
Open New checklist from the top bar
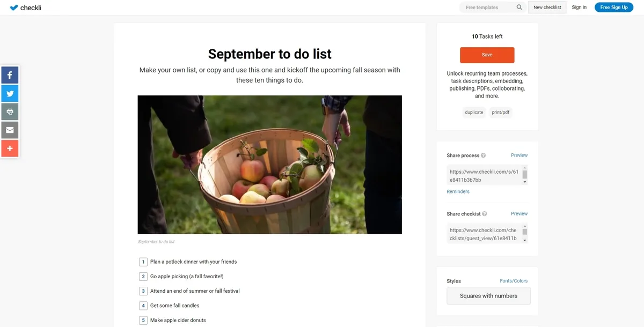[547, 8]
